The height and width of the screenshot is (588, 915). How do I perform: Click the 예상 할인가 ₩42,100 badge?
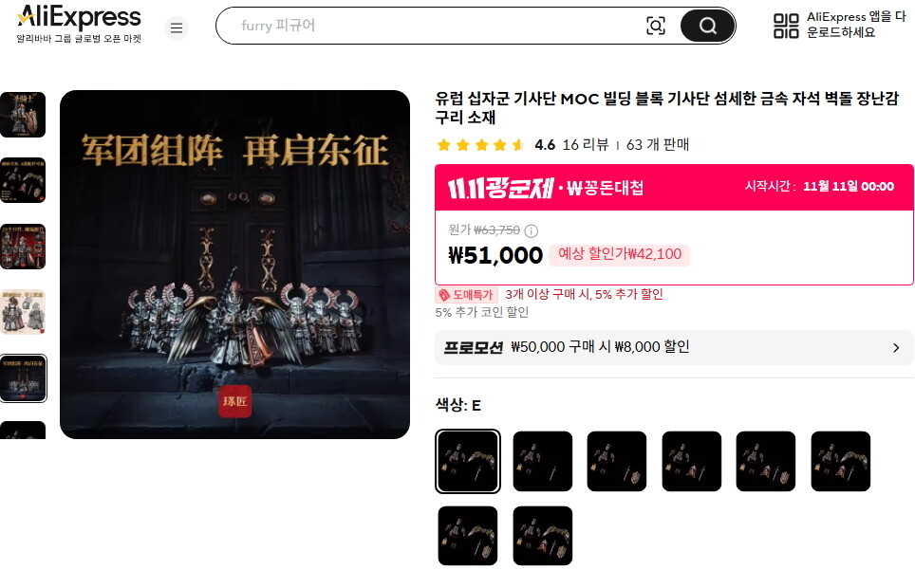(x=620, y=254)
